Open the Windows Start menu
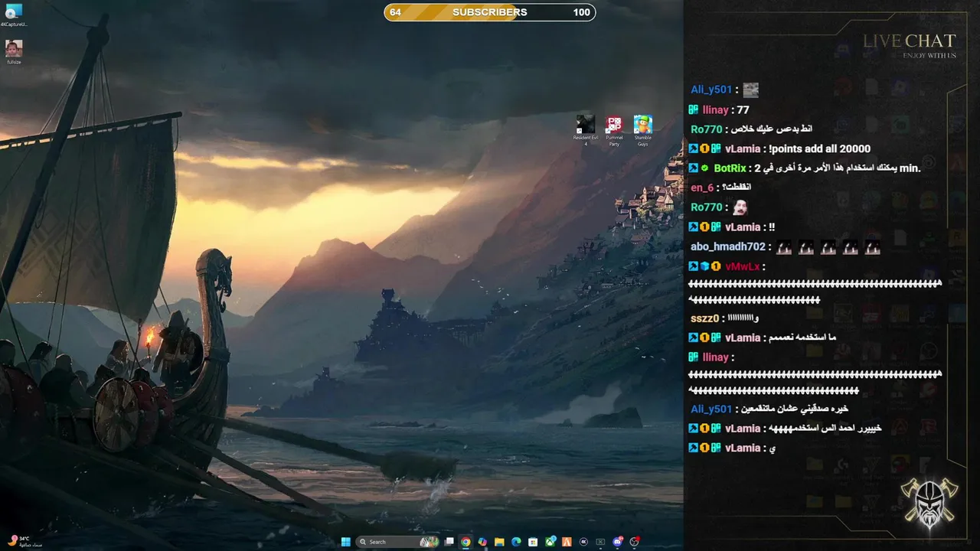This screenshot has width=980, height=551. (346, 542)
